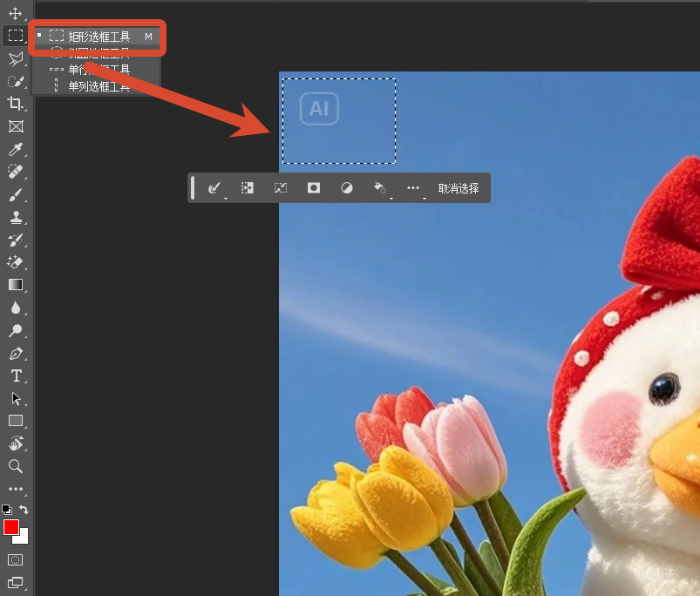Viewport: 700px width, 596px height.
Task: Select the Gradient tool
Action: coord(16,285)
